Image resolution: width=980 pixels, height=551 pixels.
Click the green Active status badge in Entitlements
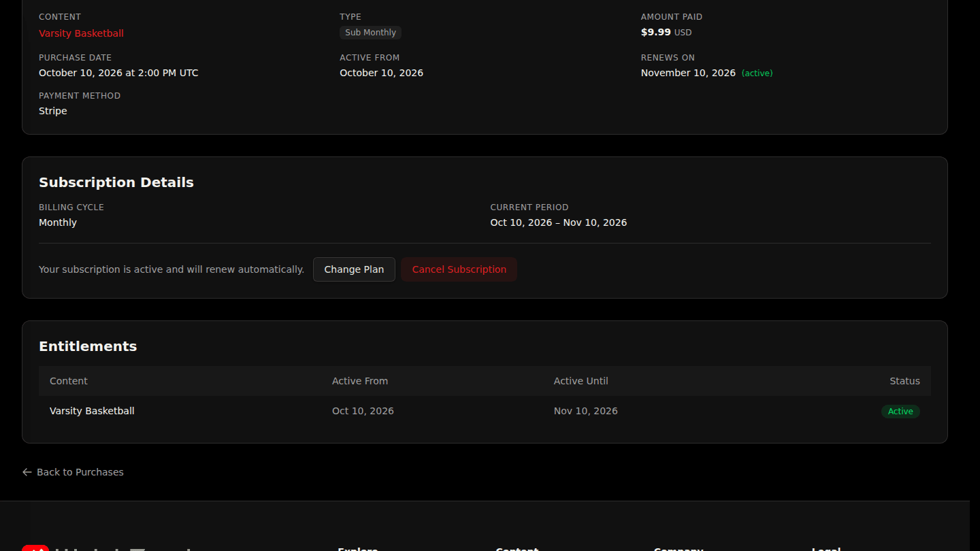pos(900,411)
